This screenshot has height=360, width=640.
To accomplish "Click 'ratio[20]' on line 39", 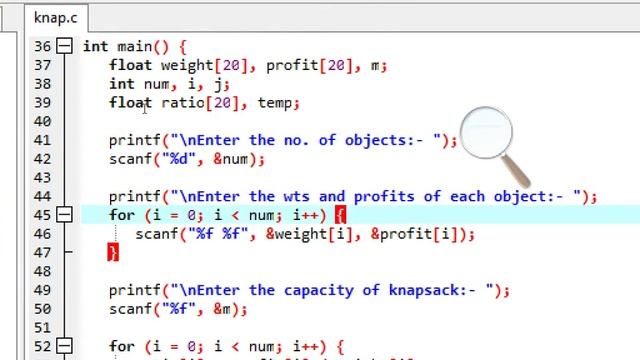I will click(x=200, y=103).
